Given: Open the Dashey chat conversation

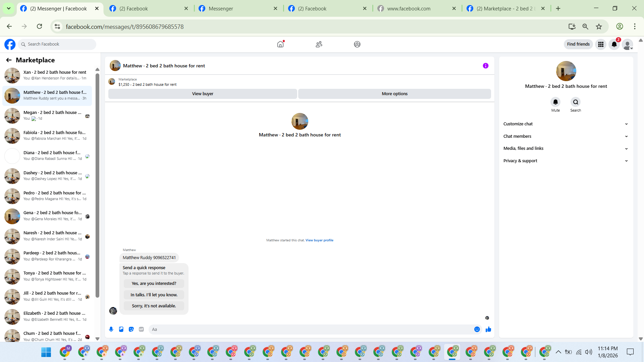Looking at the screenshot, I should point(47,176).
